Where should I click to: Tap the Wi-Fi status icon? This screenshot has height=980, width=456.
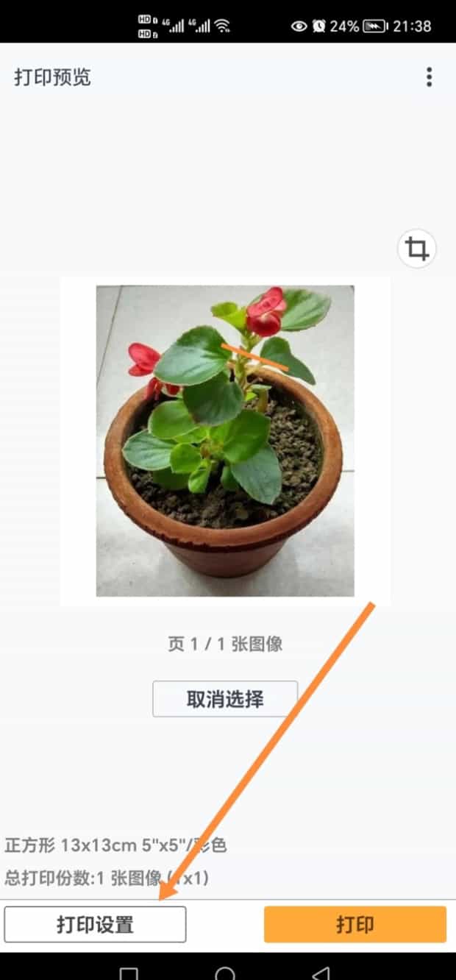222,26
